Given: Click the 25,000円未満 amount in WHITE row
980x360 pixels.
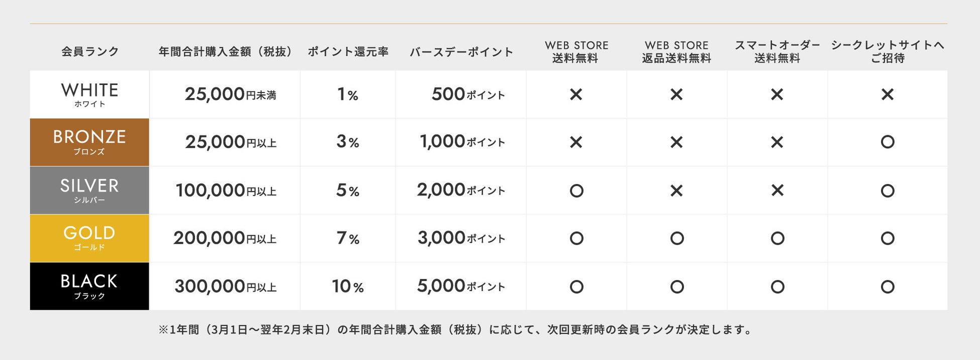Looking at the screenshot, I should [230, 95].
